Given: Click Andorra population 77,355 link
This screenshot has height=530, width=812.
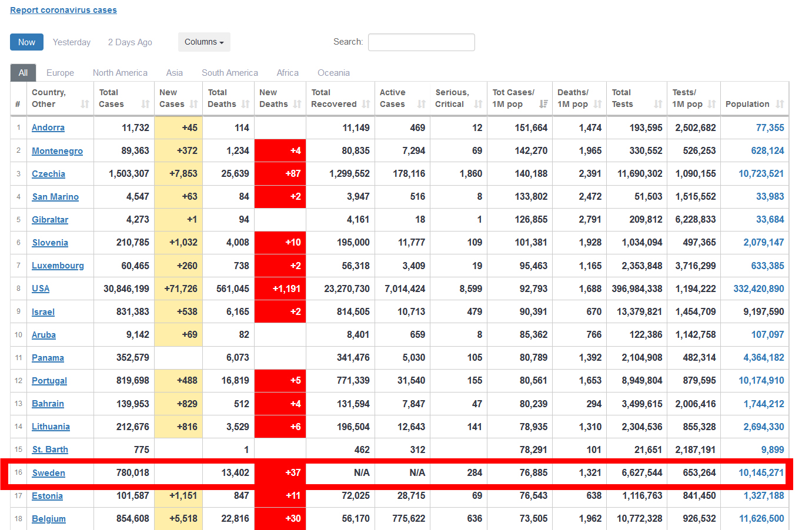Looking at the screenshot, I should coord(770,128).
